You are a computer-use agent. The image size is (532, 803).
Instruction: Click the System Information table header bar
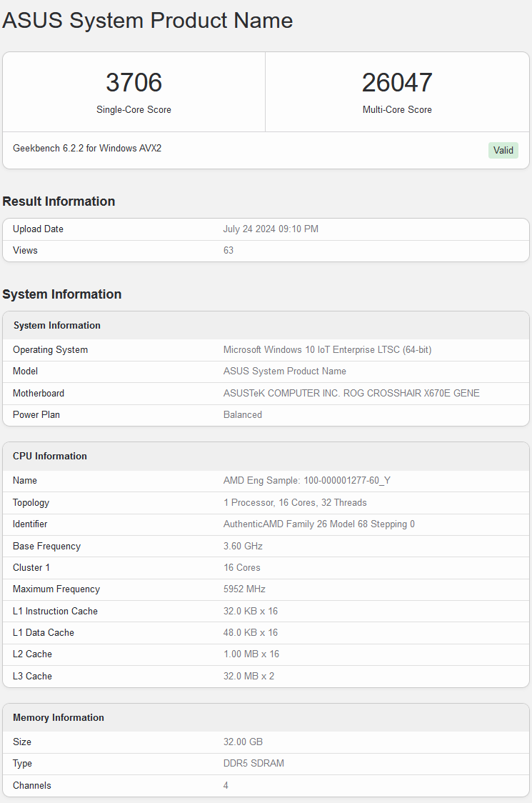coord(266,326)
